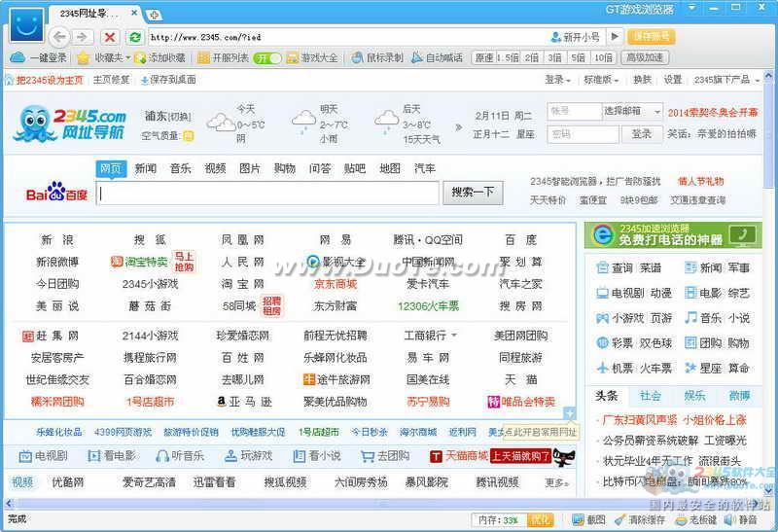The width and height of the screenshot is (778, 532).
Task: Open 12306火车票 link
Action: coord(428,306)
